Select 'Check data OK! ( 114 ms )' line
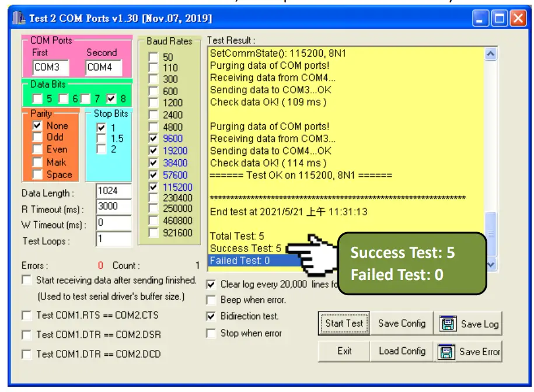The image size is (534, 392). click(x=268, y=163)
